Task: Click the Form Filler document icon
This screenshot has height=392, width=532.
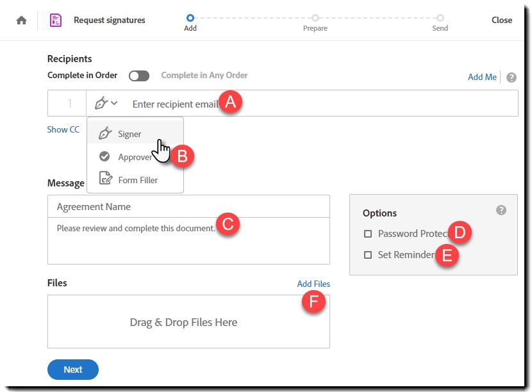Action: pos(106,178)
